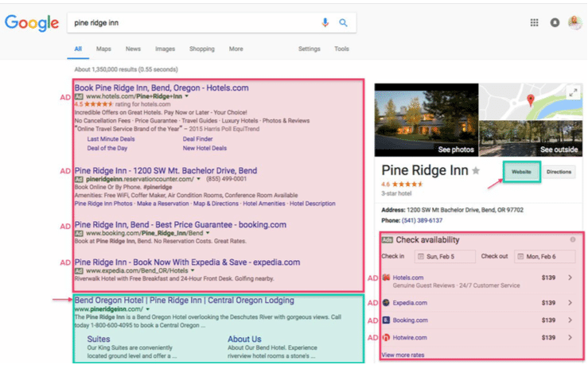Open the Bend Oregon Hotel organic result

click(x=184, y=301)
